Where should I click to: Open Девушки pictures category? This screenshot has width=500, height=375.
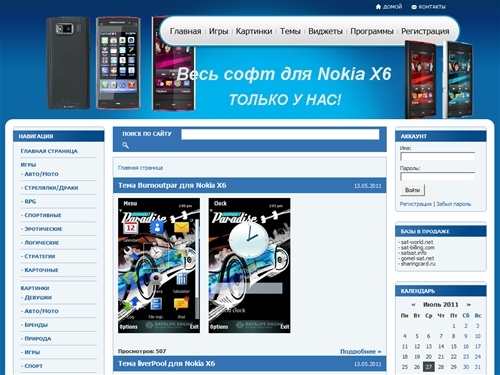(x=38, y=297)
